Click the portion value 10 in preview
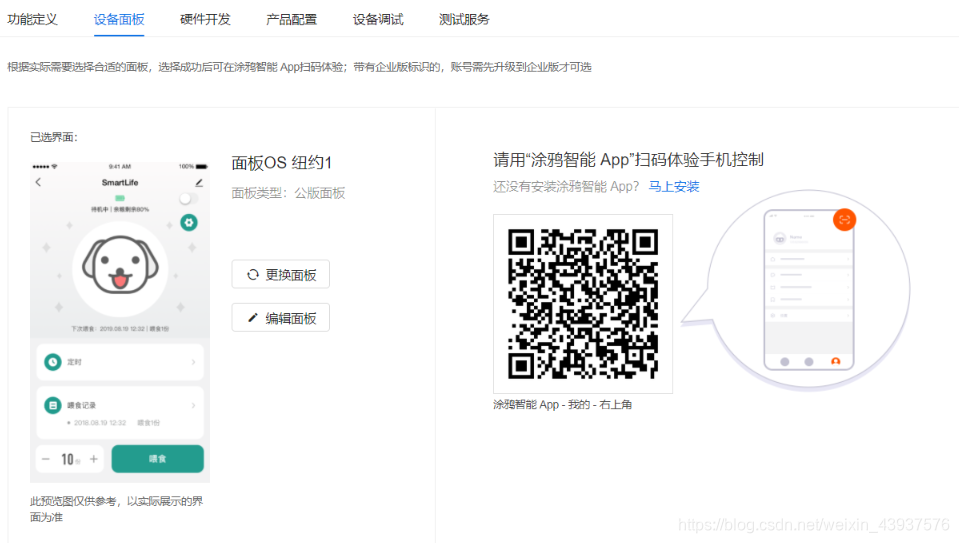The width and height of the screenshot is (959, 543). [x=67, y=459]
